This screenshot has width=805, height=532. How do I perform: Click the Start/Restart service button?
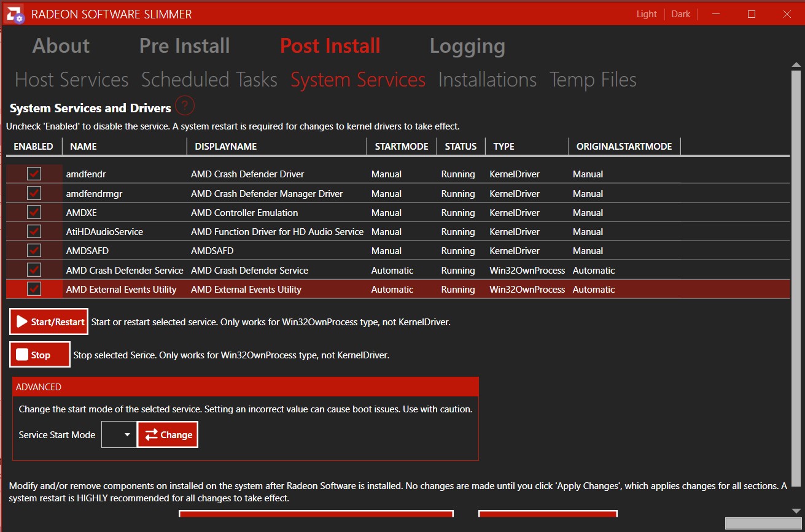pyautogui.click(x=49, y=322)
